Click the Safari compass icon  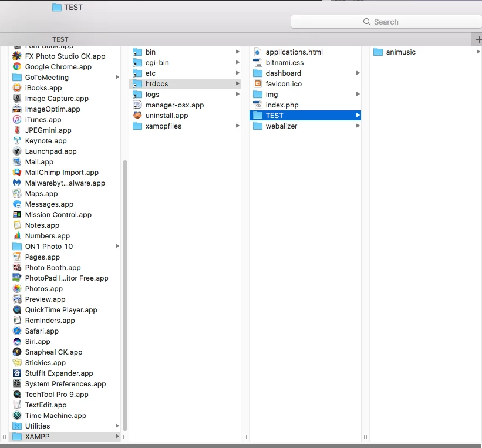[17, 331]
